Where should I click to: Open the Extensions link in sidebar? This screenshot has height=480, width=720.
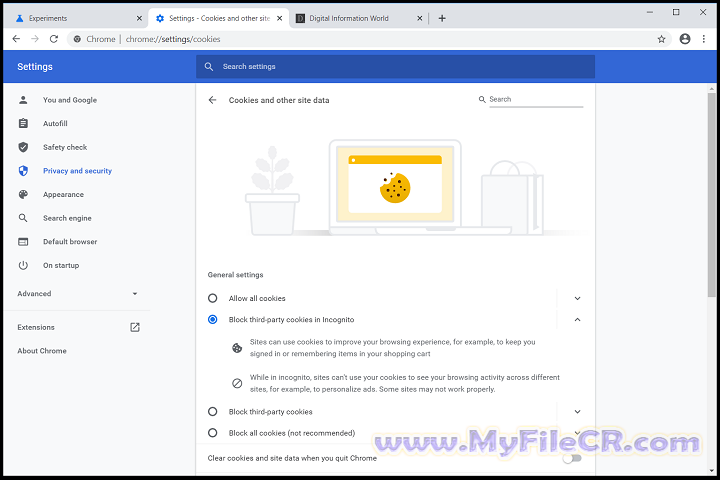click(36, 327)
